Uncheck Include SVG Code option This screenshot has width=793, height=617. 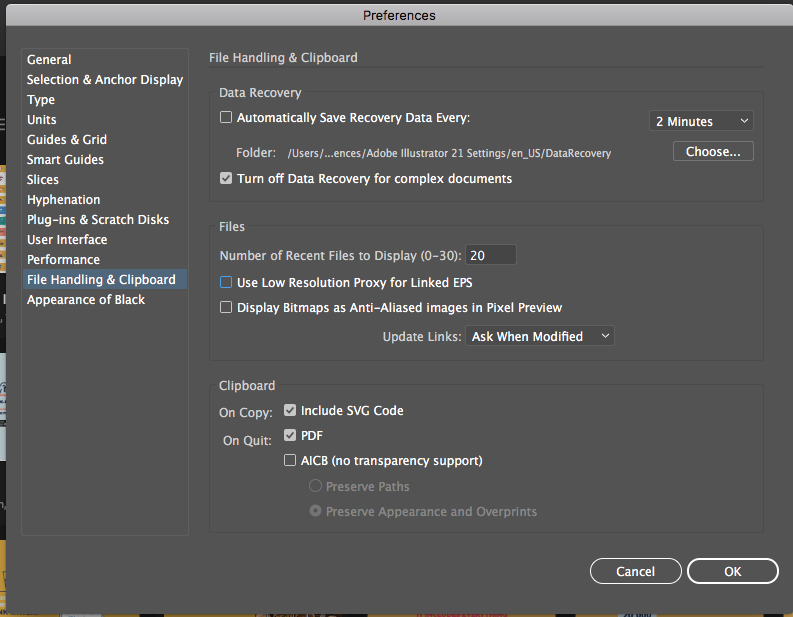(x=290, y=410)
